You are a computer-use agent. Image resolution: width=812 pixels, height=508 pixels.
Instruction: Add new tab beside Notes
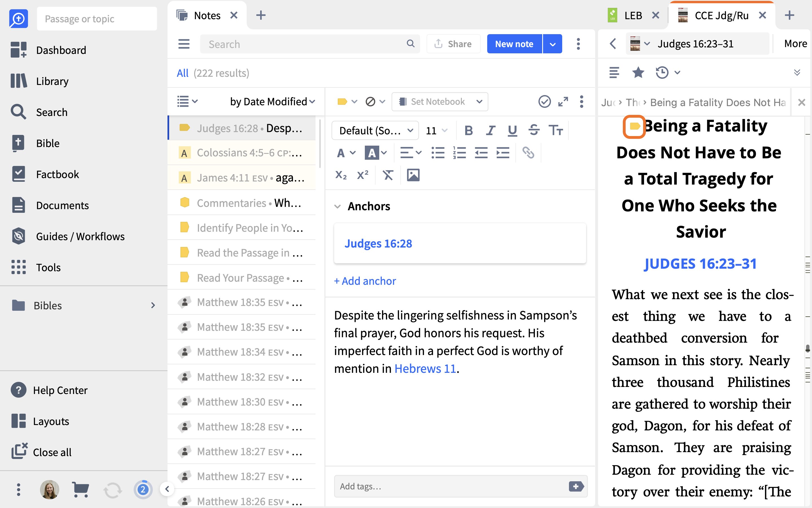pos(261,15)
